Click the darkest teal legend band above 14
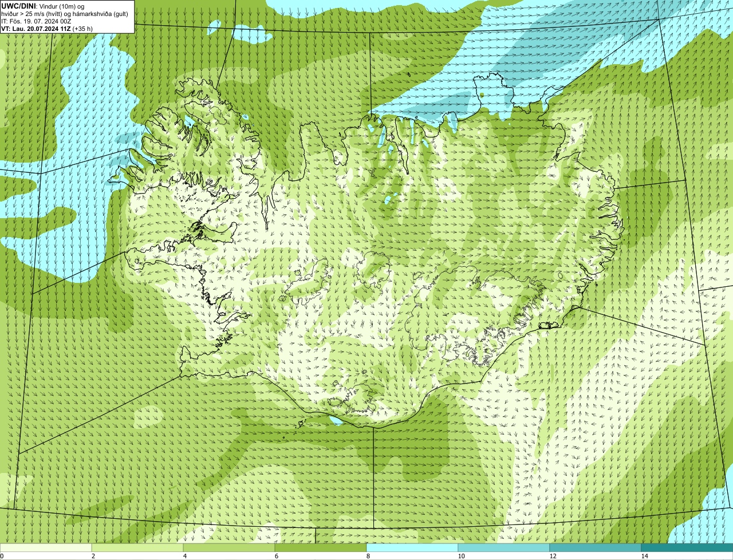Image resolution: width=733 pixels, height=560 pixels. tap(687, 548)
